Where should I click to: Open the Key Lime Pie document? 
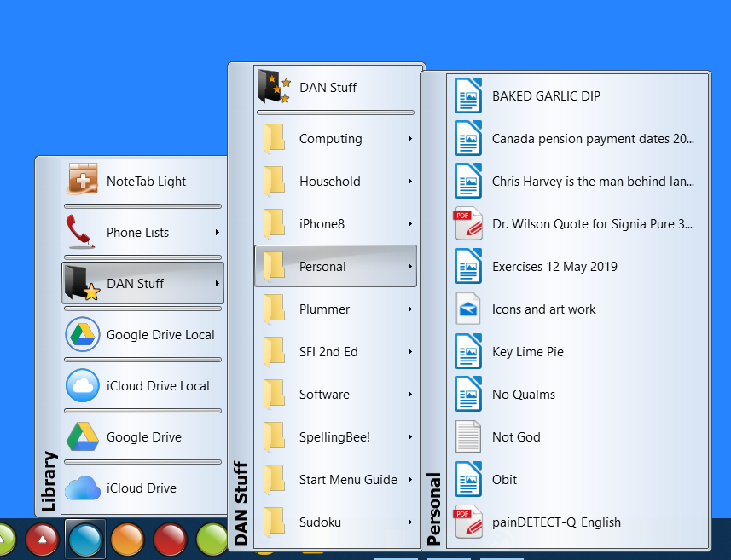click(x=527, y=352)
